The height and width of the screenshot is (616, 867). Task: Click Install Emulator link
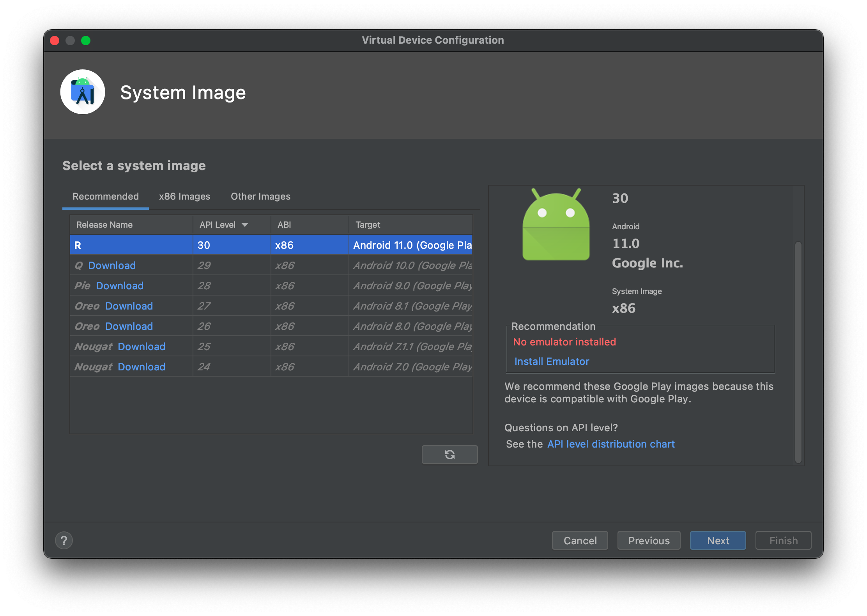pyautogui.click(x=552, y=361)
